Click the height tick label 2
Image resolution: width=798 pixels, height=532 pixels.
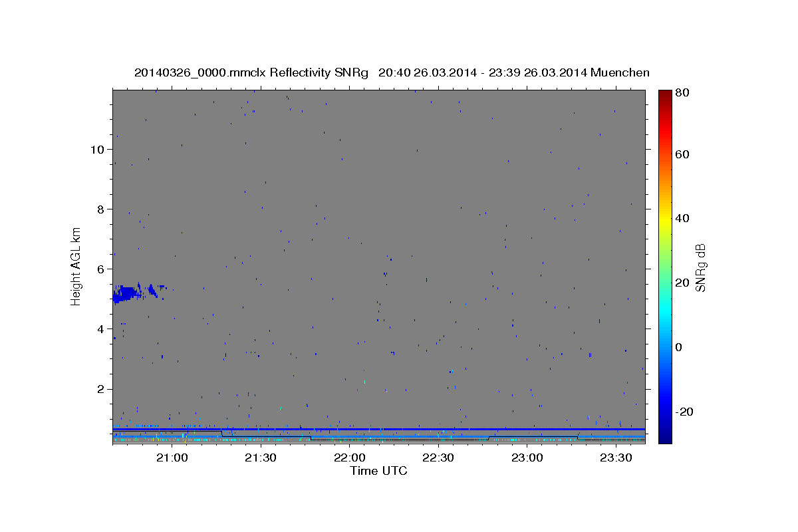[x=100, y=389]
